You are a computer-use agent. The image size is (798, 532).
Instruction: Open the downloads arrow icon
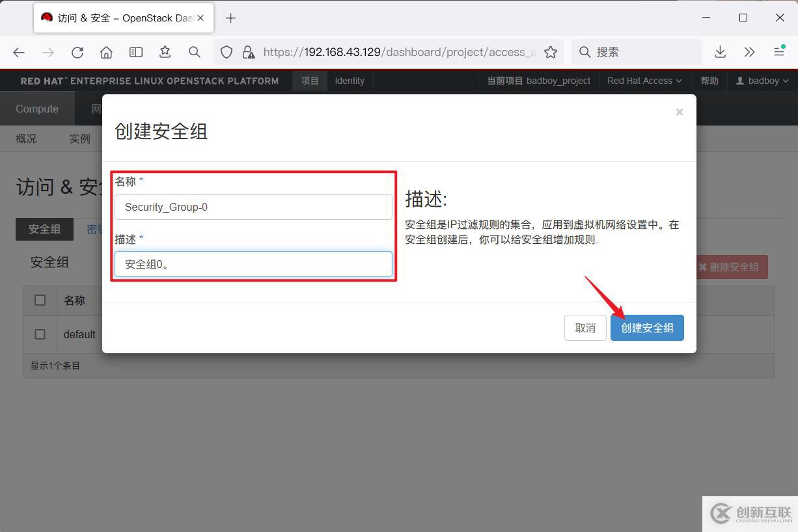click(720, 52)
